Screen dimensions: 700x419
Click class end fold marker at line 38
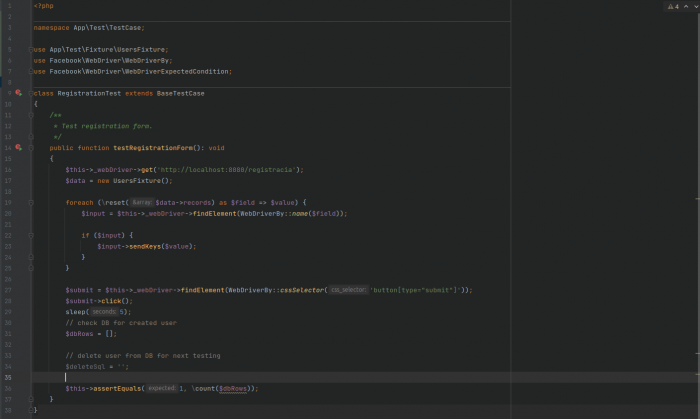pos(31,410)
